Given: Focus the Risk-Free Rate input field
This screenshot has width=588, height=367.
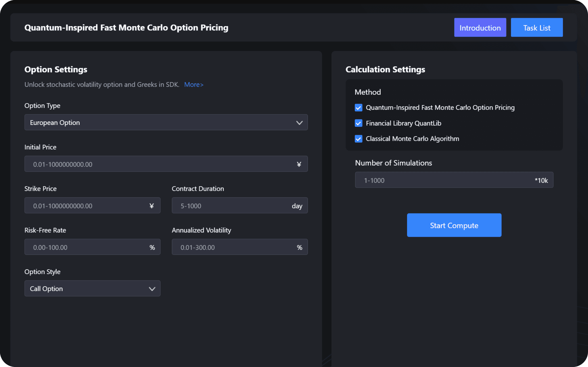Looking at the screenshot, I should [92, 247].
